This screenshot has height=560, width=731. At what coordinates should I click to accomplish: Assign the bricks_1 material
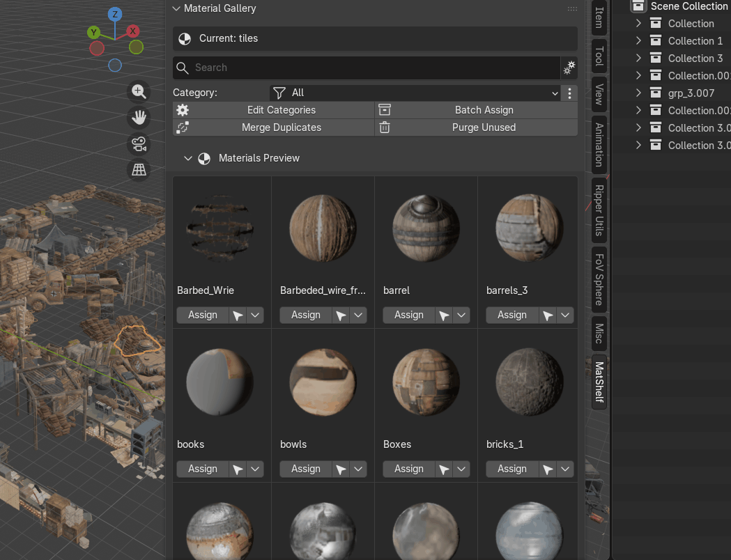[x=512, y=469]
